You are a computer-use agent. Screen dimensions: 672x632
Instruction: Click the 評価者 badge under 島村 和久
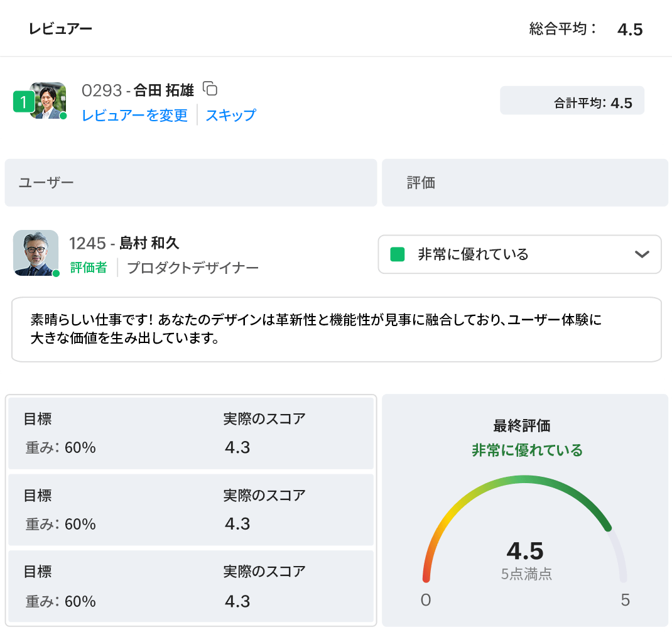point(88,267)
